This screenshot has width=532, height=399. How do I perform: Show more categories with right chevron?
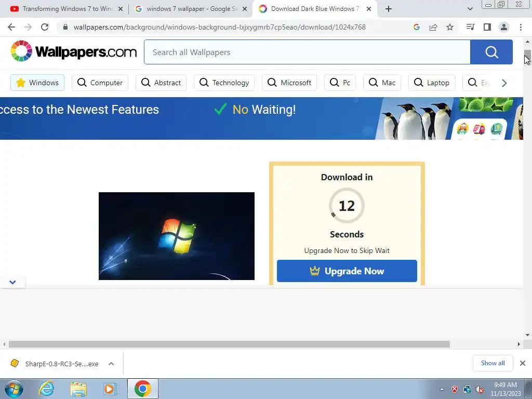pos(504,83)
